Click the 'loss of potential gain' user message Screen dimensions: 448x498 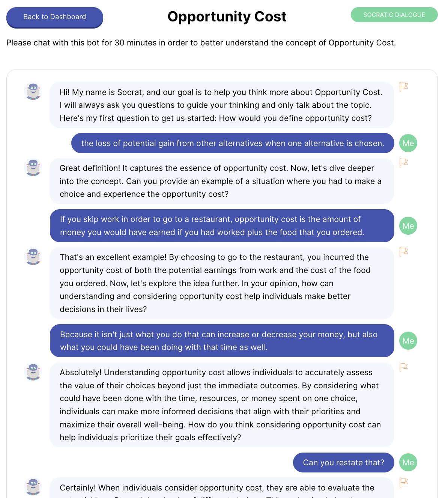tap(233, 143)
